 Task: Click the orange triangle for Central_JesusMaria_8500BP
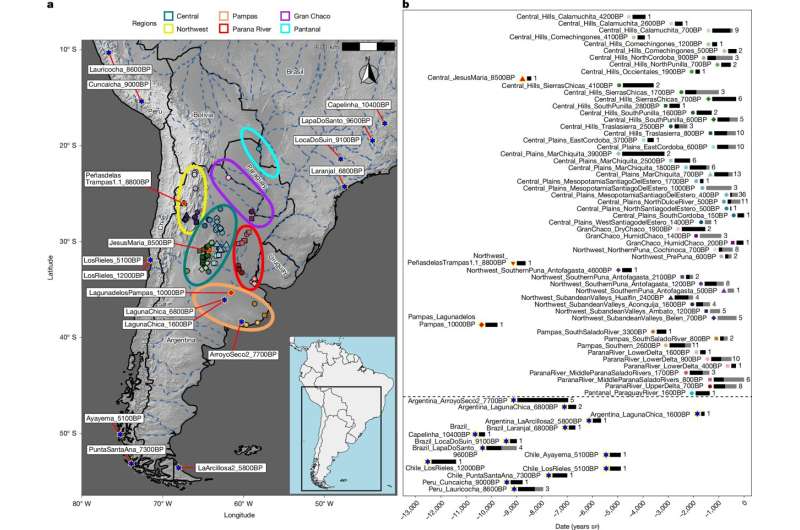pyautogui.click(x=520, y=78)
